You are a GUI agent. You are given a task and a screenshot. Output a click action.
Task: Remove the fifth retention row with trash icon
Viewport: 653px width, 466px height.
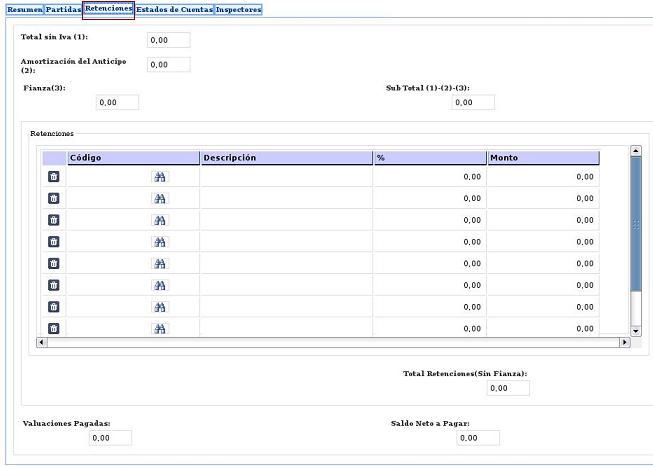[x=54, y=263]
